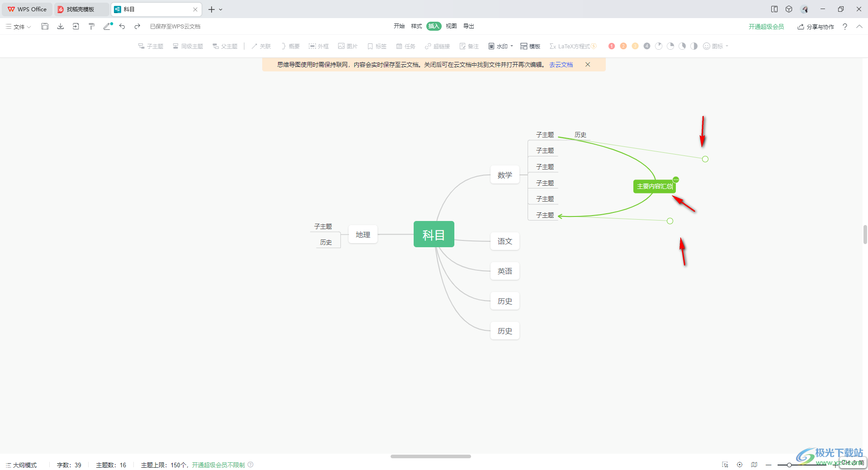Select the 数学 topic node

(x=505, y=175)
